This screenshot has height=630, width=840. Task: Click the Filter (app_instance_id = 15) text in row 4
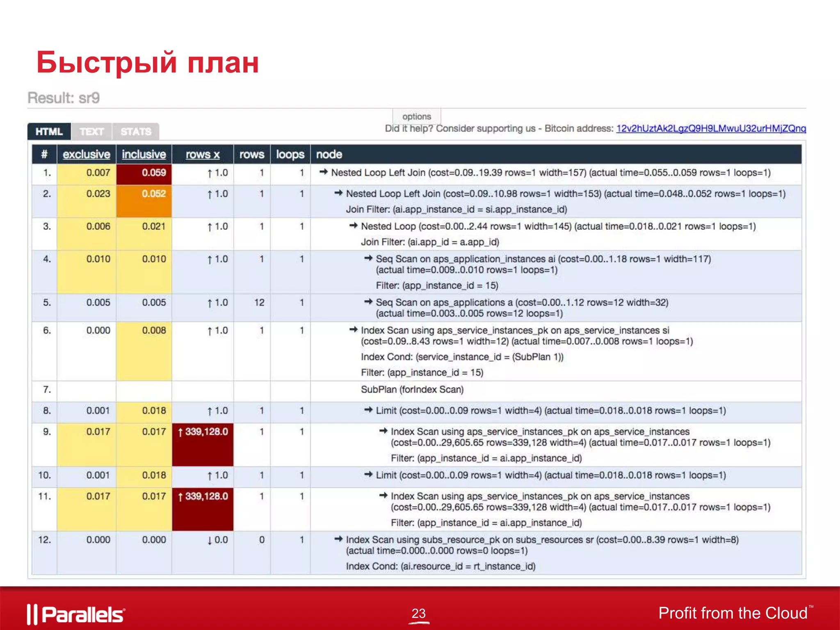437,285
